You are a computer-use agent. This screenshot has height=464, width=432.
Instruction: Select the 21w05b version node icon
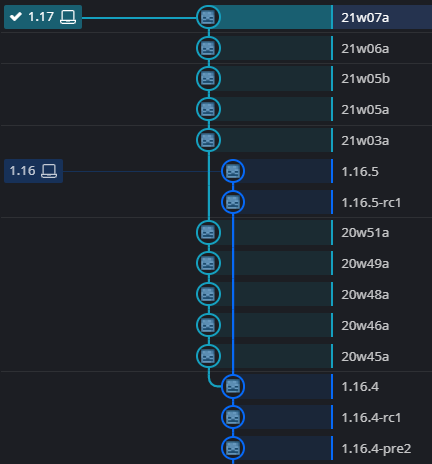pyautogui.click(x=208, y=79)
